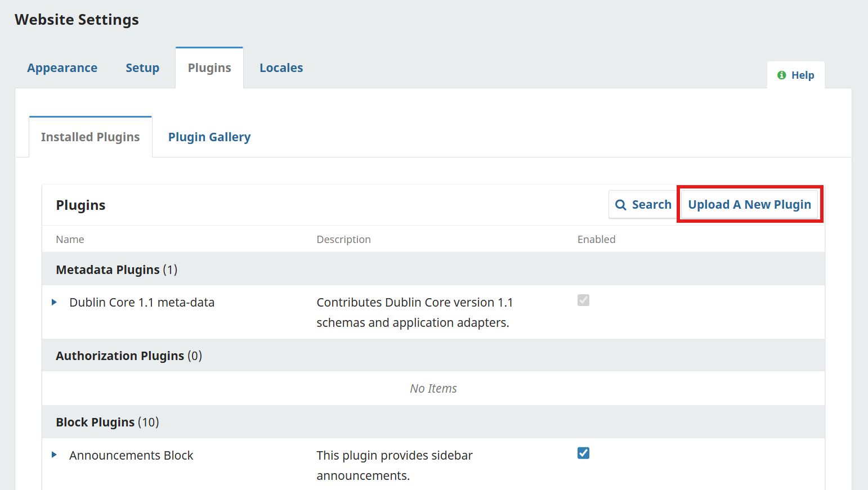Disable the Announcements Block plugin checkbox

[x=583, y=453]
